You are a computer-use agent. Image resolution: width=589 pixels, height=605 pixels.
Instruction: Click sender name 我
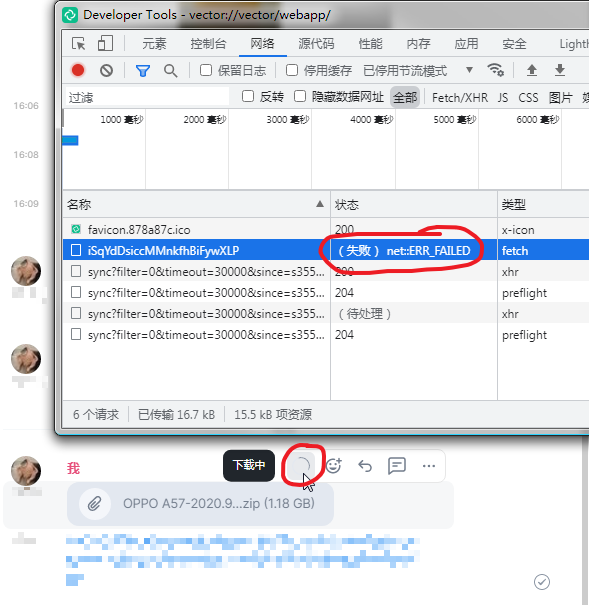(x=73, y=468)
